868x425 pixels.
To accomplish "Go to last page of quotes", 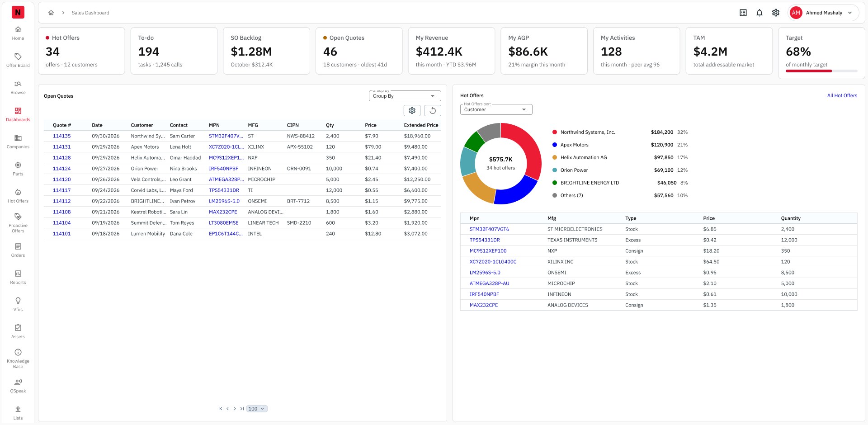I will [242, 409].
